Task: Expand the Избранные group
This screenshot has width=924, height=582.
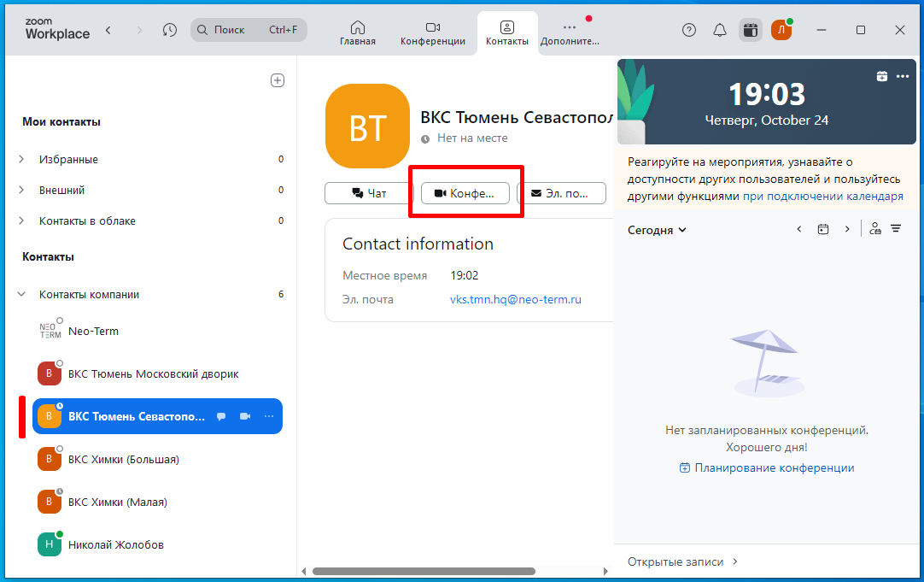Action: 22,159
